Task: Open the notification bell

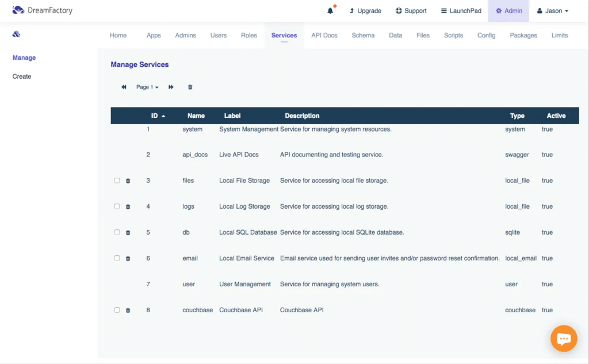Action: tap(329, 10)
